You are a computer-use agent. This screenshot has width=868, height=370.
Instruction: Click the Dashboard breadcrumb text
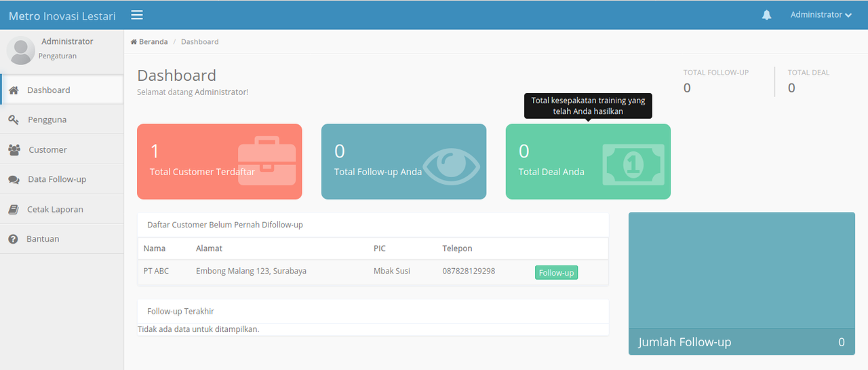pos(200,41)
